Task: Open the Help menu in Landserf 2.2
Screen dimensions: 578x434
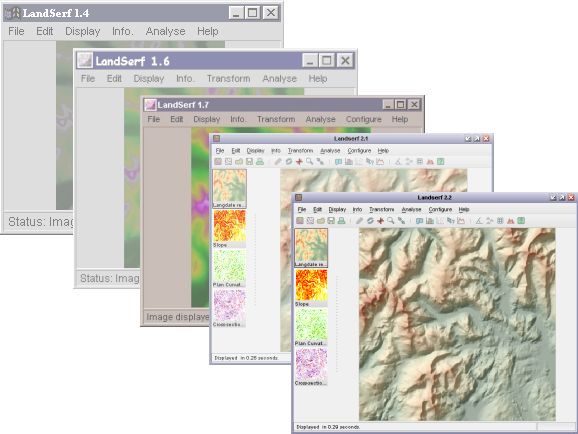Action: coord(464,209)
